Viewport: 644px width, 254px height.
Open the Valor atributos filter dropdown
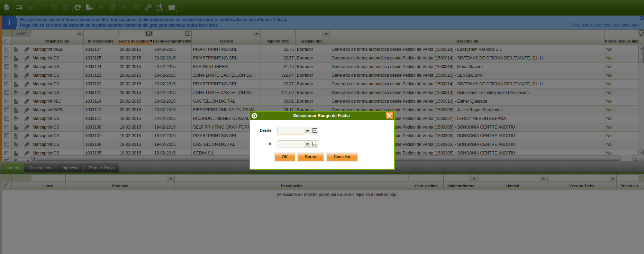(x=474, y=178)
